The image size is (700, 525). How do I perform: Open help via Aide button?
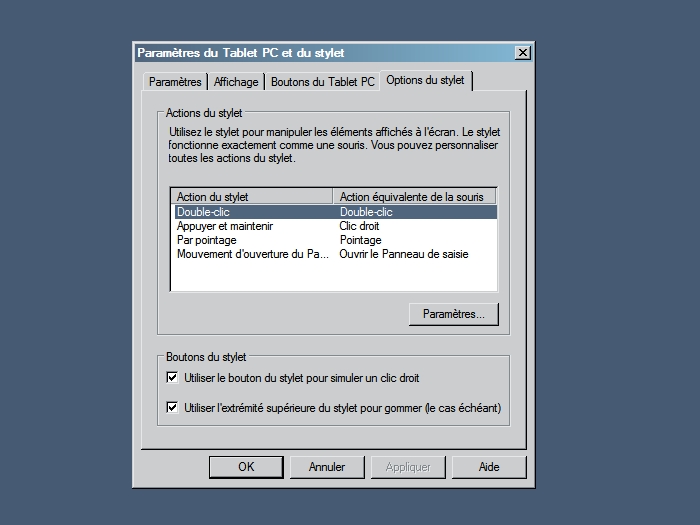coord(489,467)
